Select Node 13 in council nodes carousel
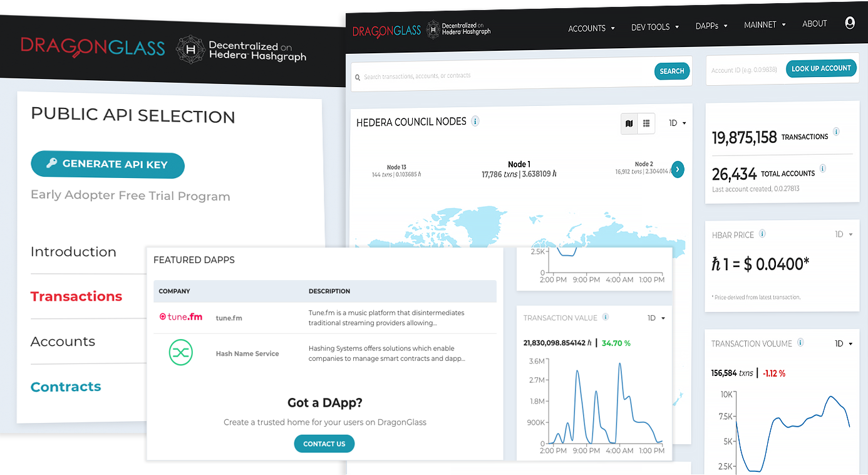This screenshot has width=868, height=475. (x=396, y=170)
